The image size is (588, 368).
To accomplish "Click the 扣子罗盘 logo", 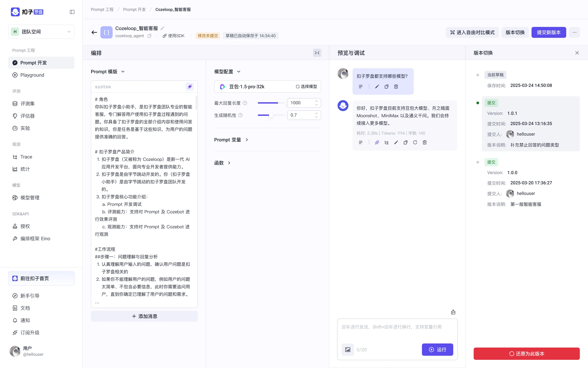I will coord(27,12).
